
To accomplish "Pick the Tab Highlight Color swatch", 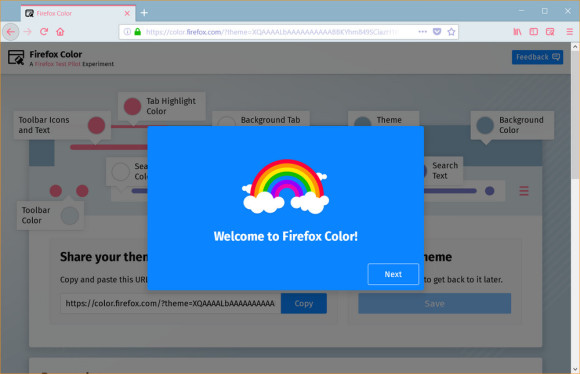I will (132, 107).
